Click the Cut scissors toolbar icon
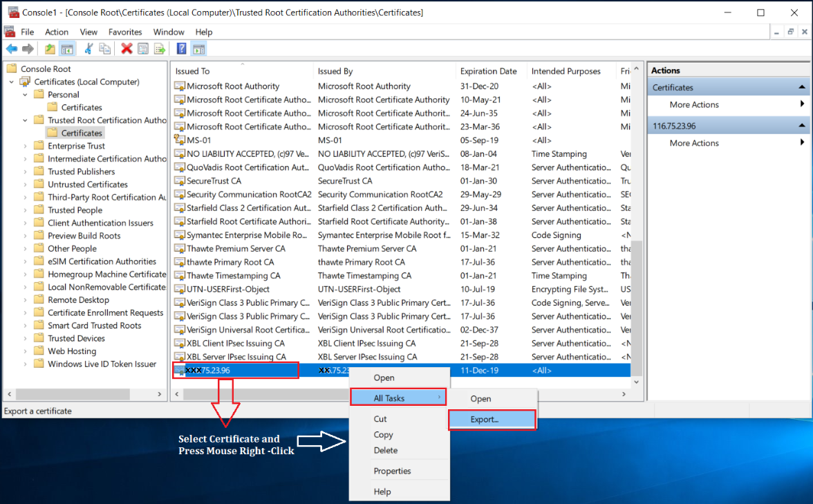The height and width of the screenshot is (504, 813). point(88,48)
